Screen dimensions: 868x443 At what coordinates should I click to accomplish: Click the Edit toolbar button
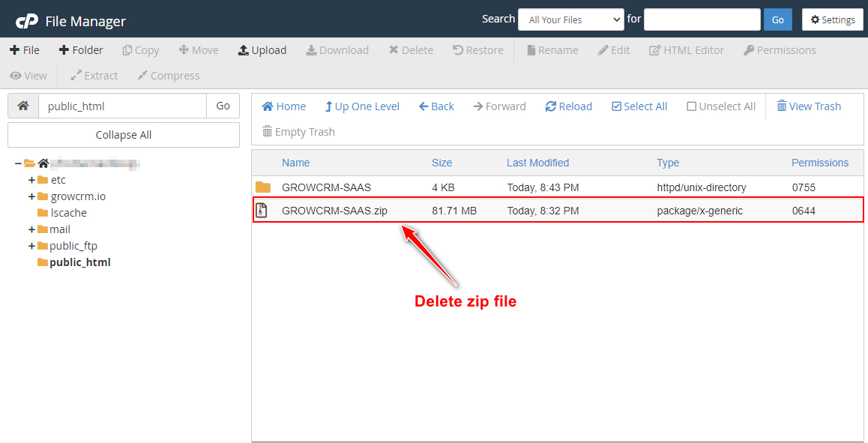coord(614,50)
